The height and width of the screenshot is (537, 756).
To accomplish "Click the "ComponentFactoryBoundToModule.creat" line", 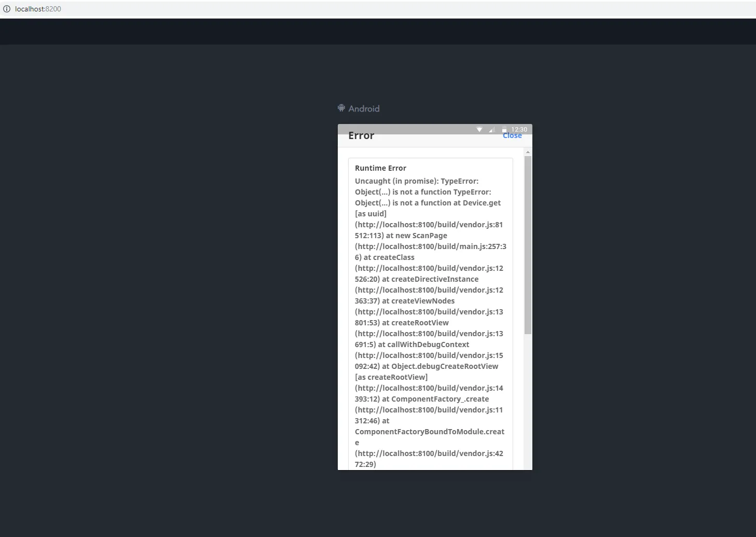I will pyautogui.click(x=430, y=432).
